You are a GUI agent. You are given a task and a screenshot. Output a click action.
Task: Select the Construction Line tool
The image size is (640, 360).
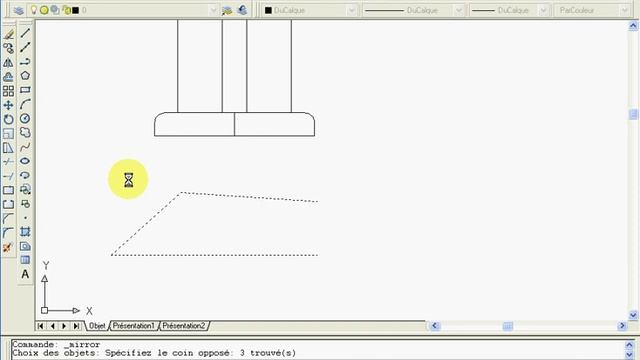[x=25, y=47]
